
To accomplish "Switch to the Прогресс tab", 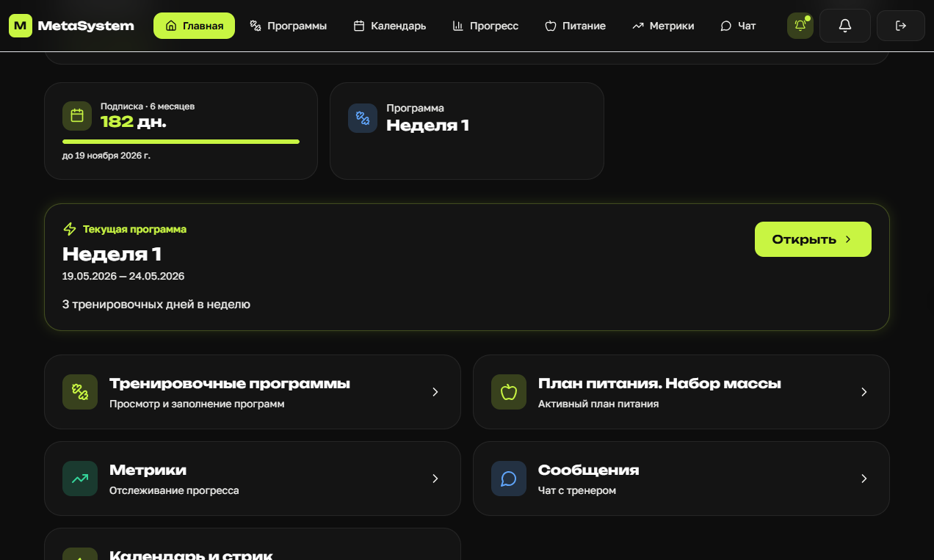I will pos(485,26).
